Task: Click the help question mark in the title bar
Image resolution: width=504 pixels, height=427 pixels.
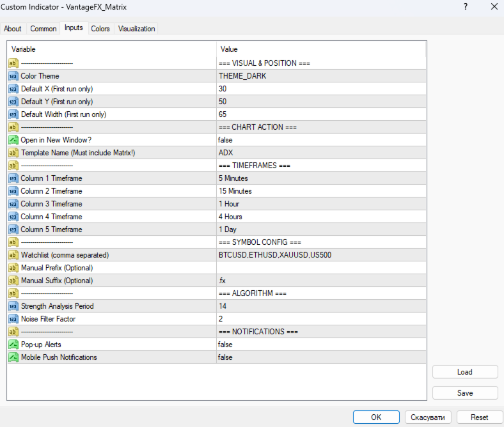Action: coord(466,7)
